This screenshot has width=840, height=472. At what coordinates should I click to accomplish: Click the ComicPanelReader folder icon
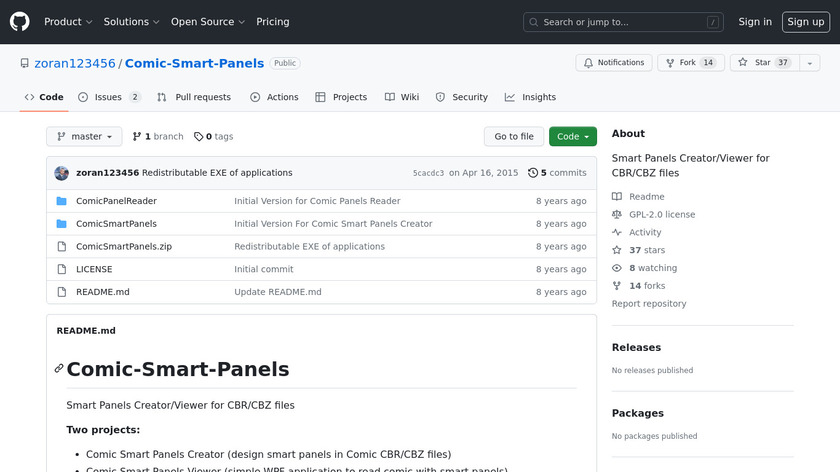coord(61,201)
